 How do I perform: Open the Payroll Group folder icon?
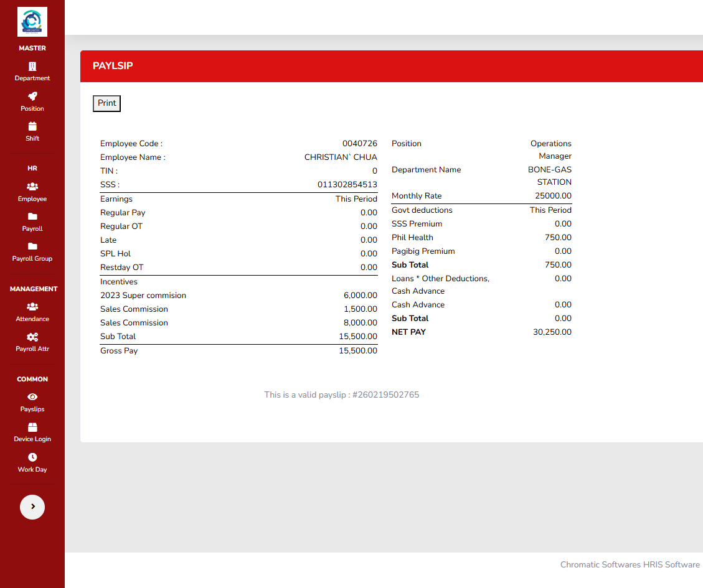click(x=32, y=246)
